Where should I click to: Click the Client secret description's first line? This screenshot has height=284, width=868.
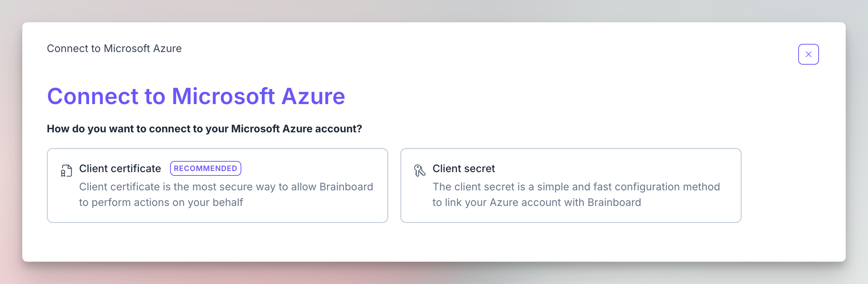click(x=576, y=187)
